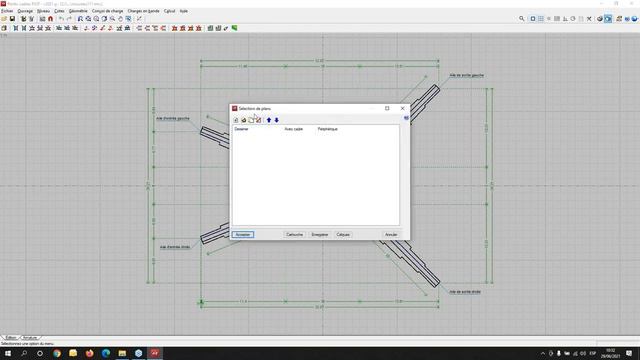Open the Ouvrage menu

coord(25,11)
